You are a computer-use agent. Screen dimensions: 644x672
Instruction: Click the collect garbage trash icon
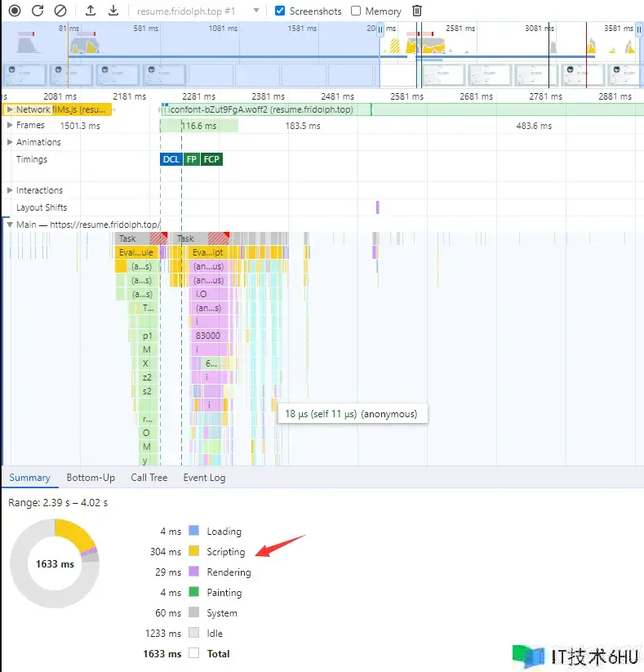(x=417, y=11)
